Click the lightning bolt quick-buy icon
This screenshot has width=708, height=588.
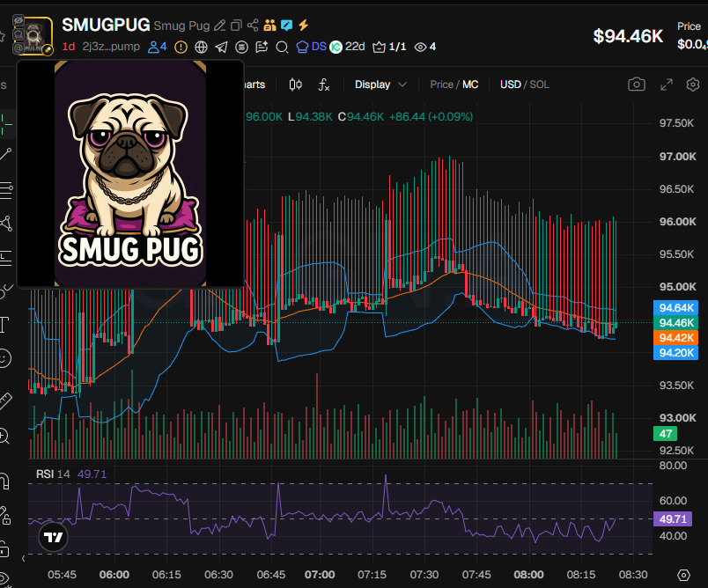click(304, 26)
